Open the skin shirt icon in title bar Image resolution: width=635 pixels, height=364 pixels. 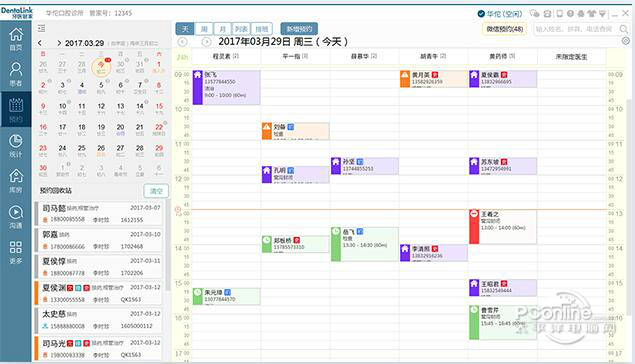[x=592, y=13]
